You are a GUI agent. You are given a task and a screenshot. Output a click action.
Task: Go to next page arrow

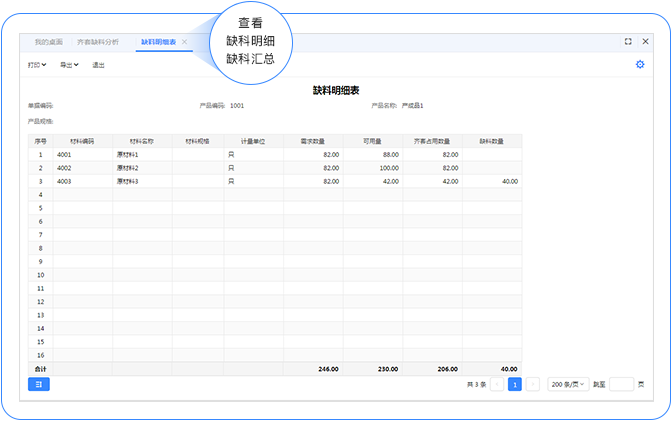(x=533, y=384)
